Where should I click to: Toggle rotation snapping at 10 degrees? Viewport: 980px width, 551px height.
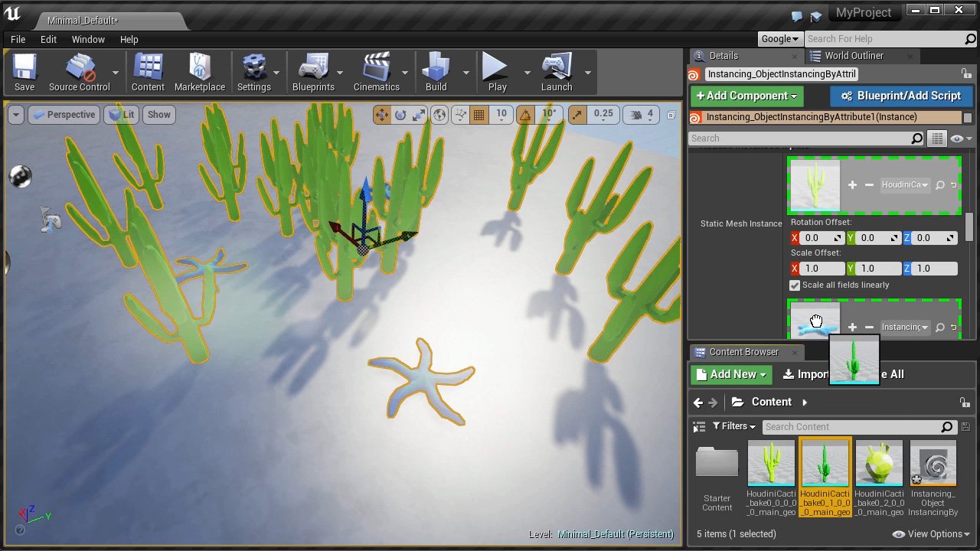(x=525, y=114)
